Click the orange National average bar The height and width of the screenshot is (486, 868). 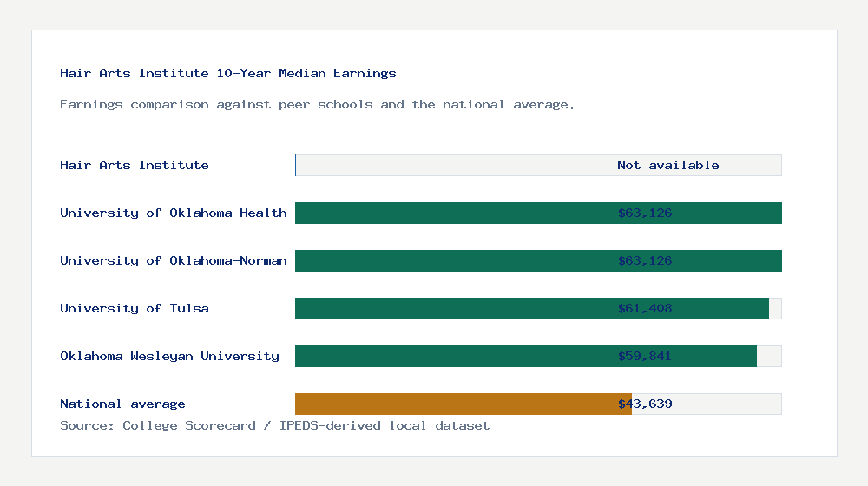tap(464, 404)
